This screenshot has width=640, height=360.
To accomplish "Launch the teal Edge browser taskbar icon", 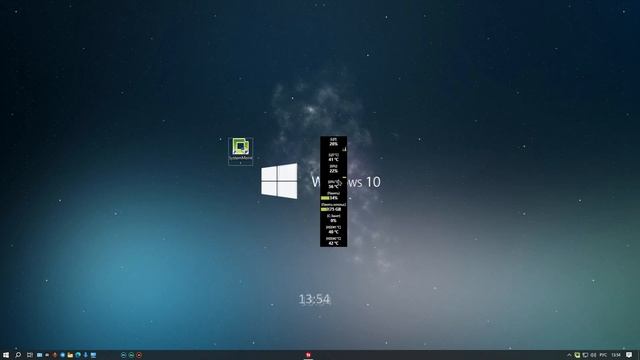I will pyautogui.click(x=78, y=355).
